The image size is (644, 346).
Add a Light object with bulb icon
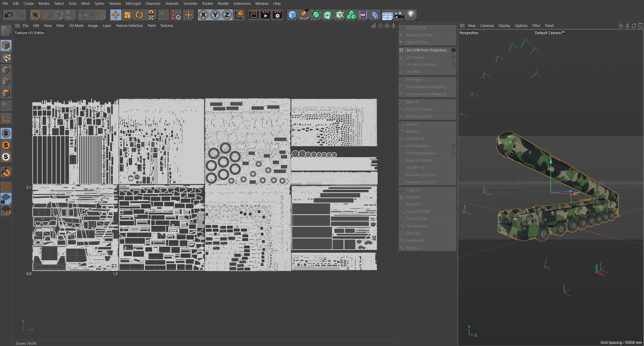[411, 15]
